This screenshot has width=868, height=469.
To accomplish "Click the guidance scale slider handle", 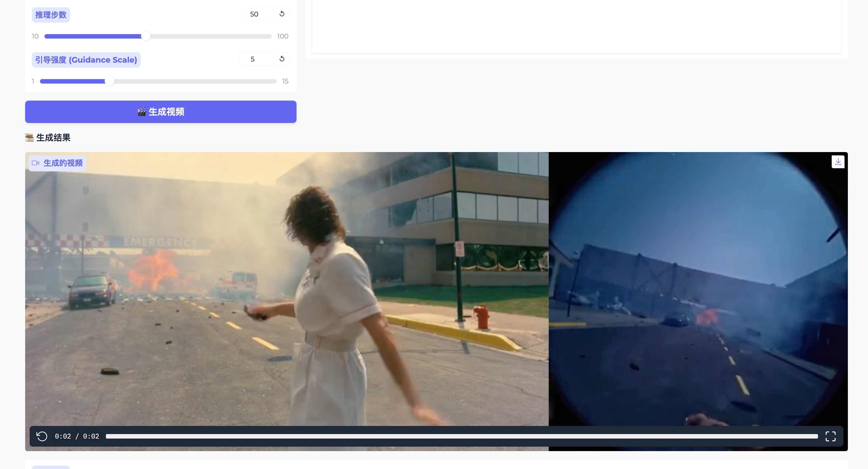I will point(110,81).
